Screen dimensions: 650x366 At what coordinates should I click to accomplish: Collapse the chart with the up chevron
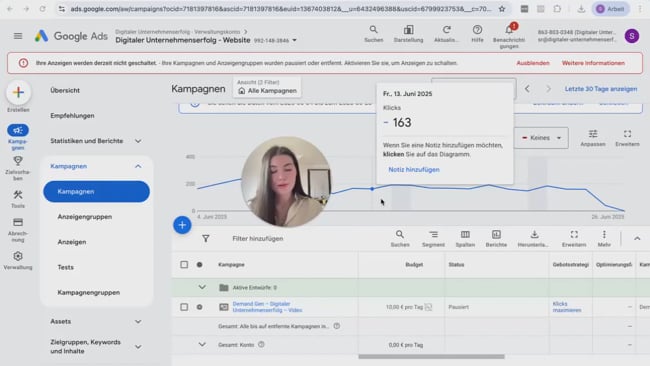coord(637,238)
